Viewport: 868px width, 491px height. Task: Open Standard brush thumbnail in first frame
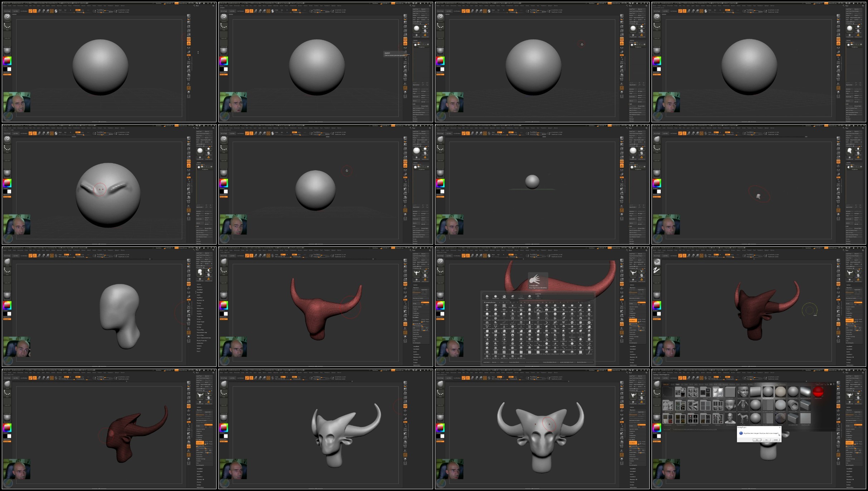tap(7, 17)
